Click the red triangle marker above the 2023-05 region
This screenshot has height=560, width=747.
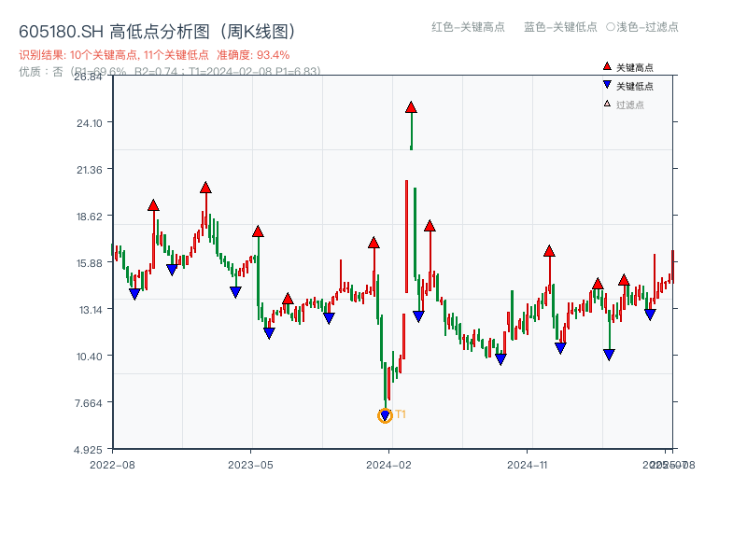pos(256,230)
